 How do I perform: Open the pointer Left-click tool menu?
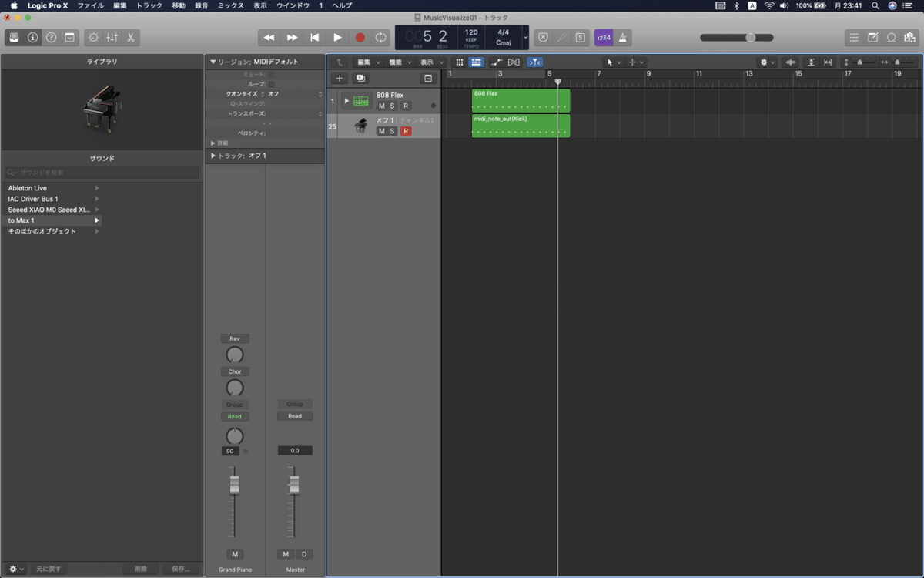click(x=613, y=62)
